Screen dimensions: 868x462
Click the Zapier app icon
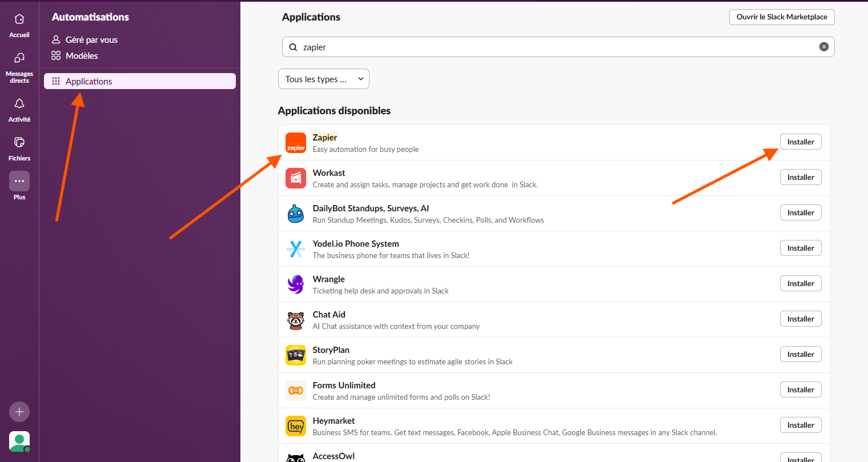pos(296,143)
